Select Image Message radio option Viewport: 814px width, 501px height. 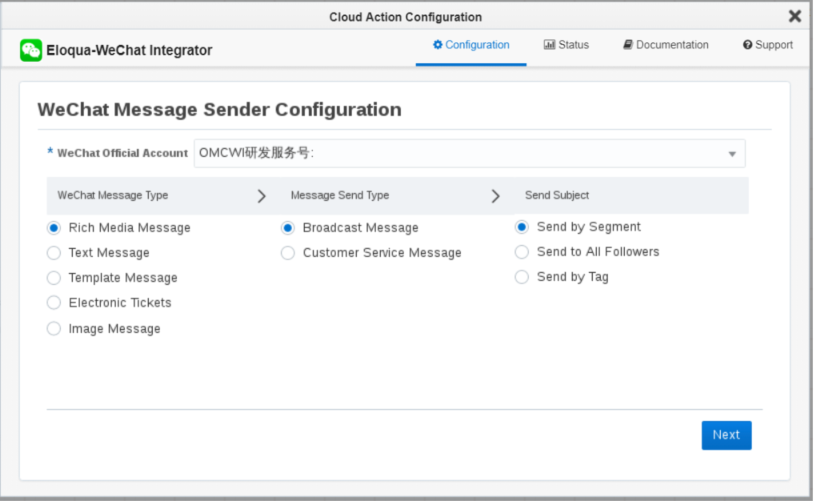click(x=54, y=329)
